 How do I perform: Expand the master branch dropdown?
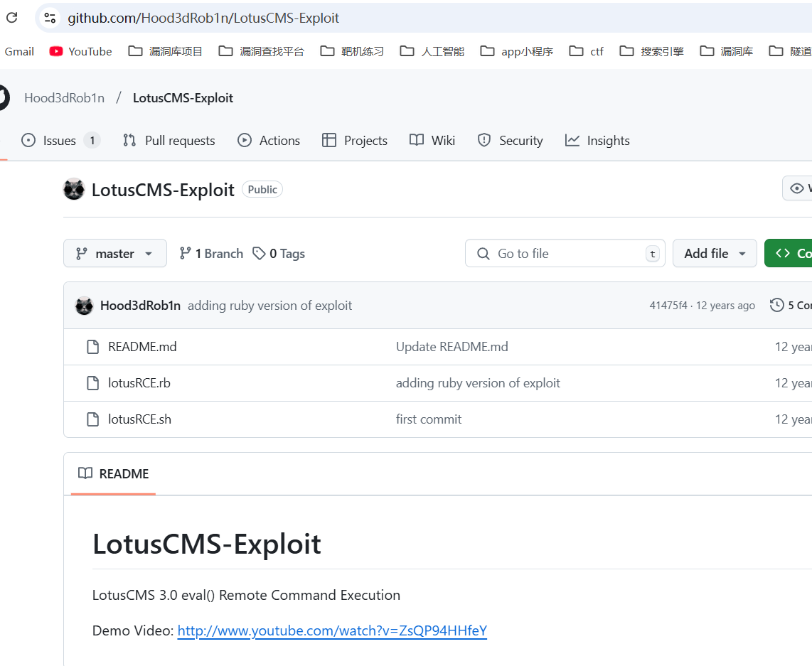pyautogui.click(x=115, y=253)
